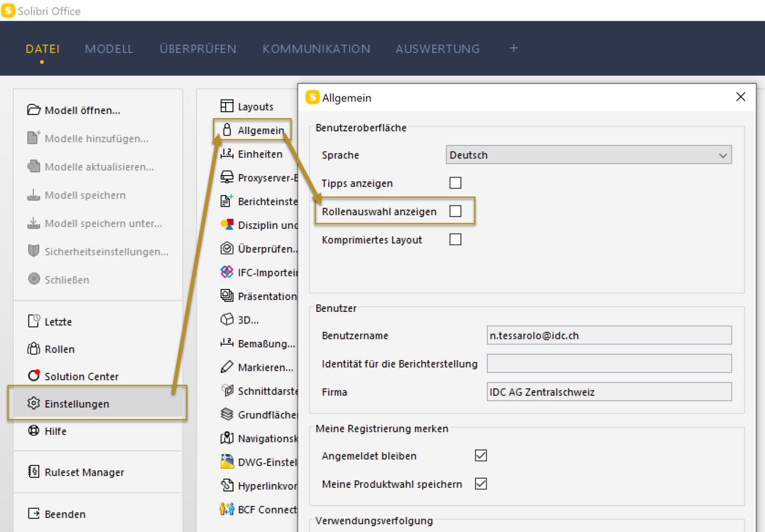Click the Letzte document icon

(x=34, y=321)
